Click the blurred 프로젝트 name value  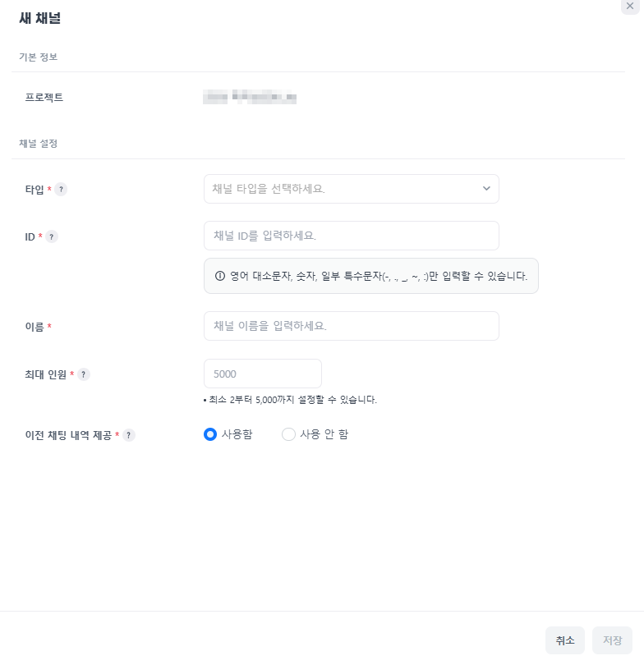click(x=250, y=99)
